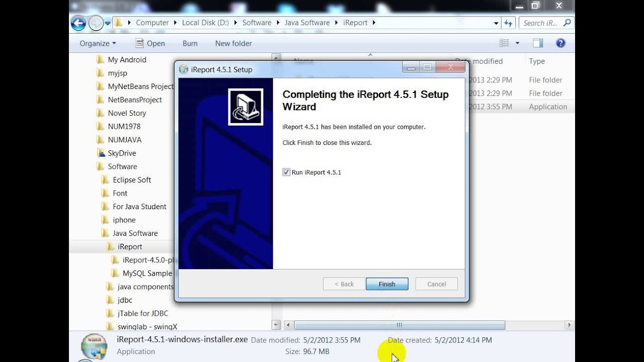Screen dimensions: 644x362
Task: Expand the arrow after Java Software breadcrumb
Action: click(337, 23)
